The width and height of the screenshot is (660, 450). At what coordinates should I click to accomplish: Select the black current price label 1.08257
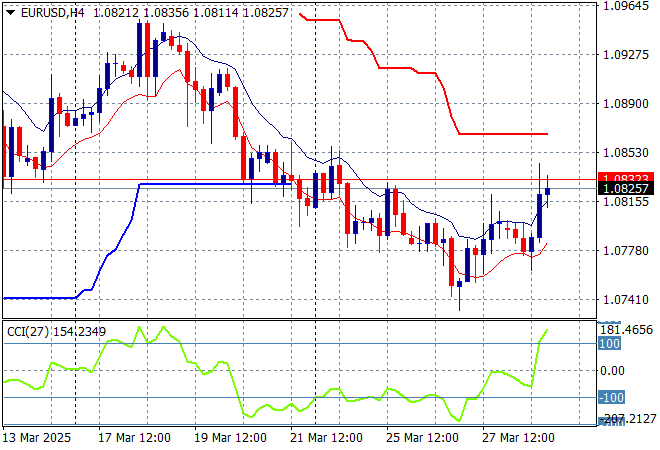pyautogui.click(x=626, y=189)
